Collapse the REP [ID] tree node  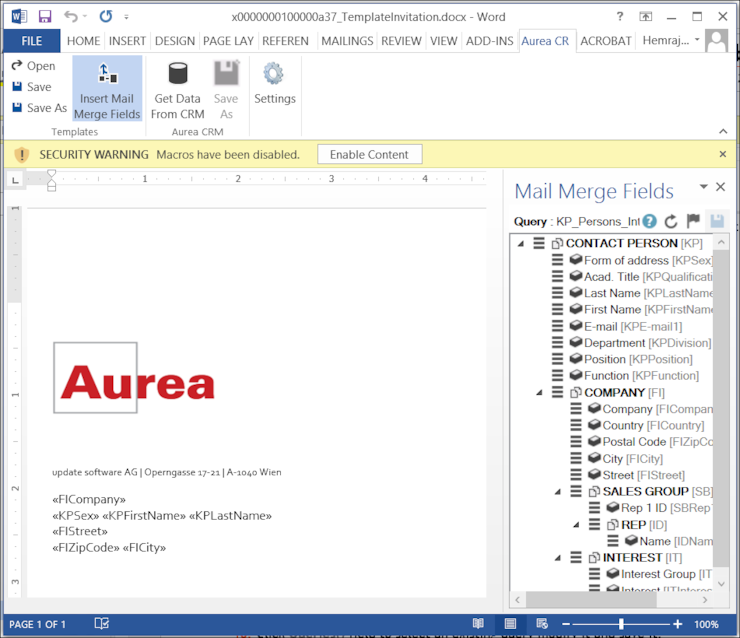576,525
